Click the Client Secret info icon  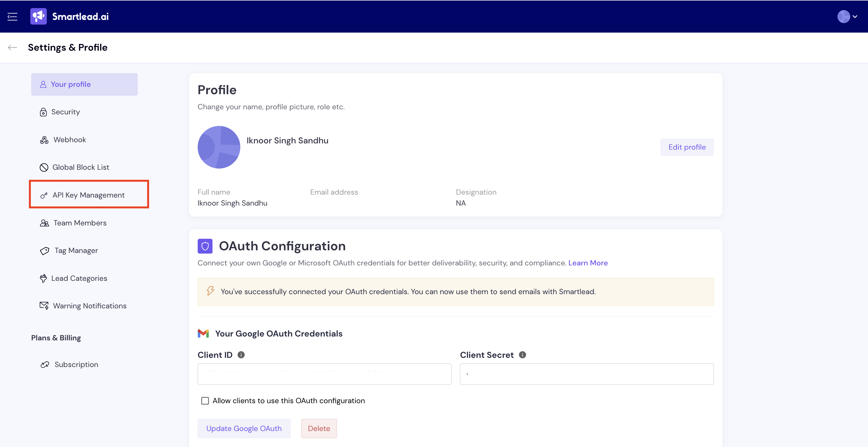pyautogui.click(x=522, y=355)
